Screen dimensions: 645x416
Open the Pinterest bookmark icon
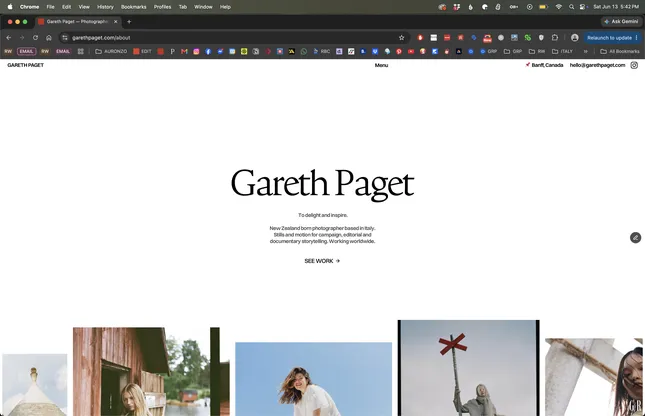coord(399,51)
